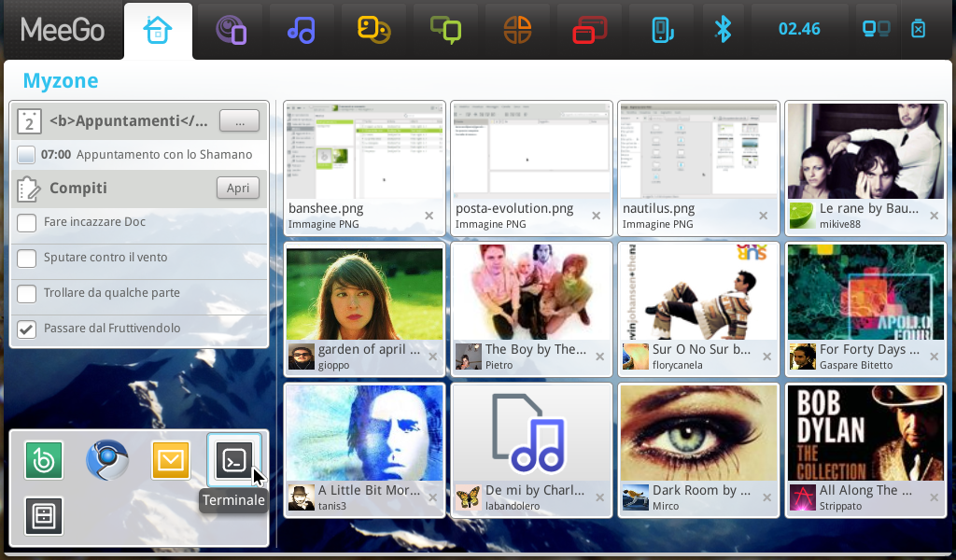This screenshot has height=560, width=956.
Task: Click gioppo's user avatar
Action: pos(302,357)
